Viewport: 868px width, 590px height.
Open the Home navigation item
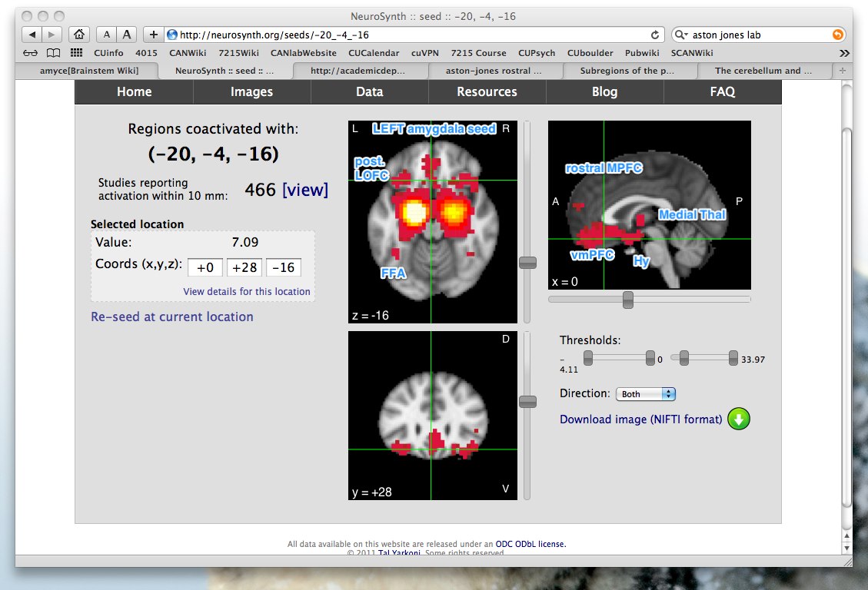click(134, 91)
